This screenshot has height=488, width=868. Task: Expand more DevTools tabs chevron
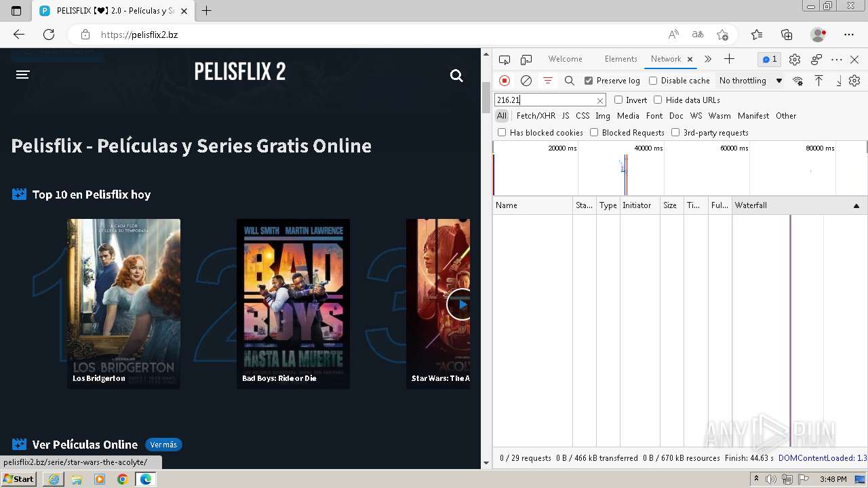(708, 59)
